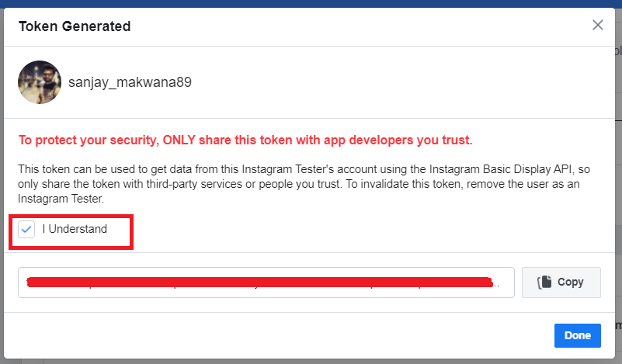
Task: Close the Token Generated dialog
Action: 598,25
